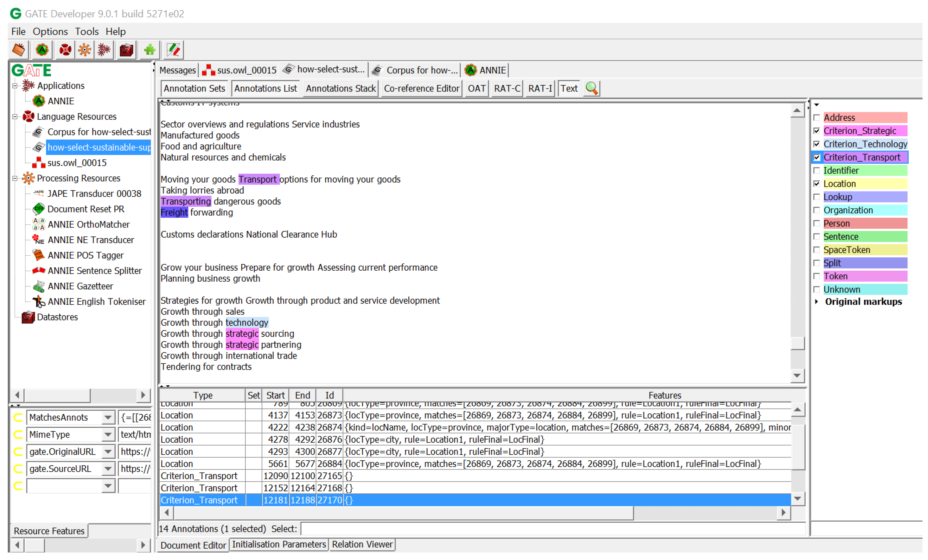Click the ANNIE application toolbar icon
This screenshot has height=560, width=928.
tap(42, 50)
